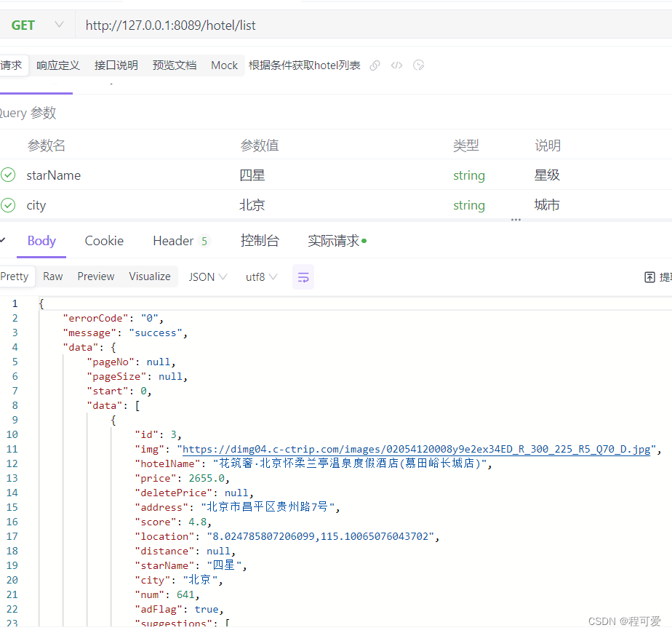Open the img URL link in the response
The width and height of the screenshot is (672, 633).
click(x=416, y=449)
